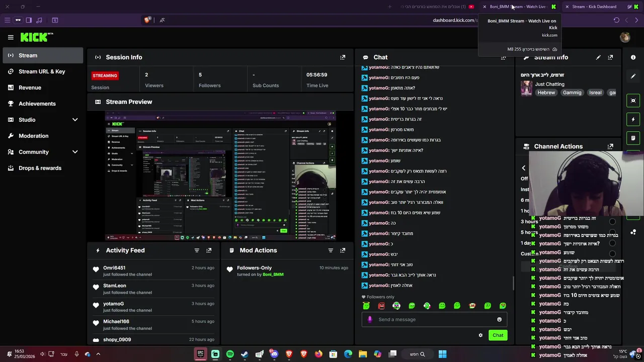Viewport: 644px width, 362px height.
Task: Open the Windows Start menu
Action: pyautogui.click(x=442, y=354)
